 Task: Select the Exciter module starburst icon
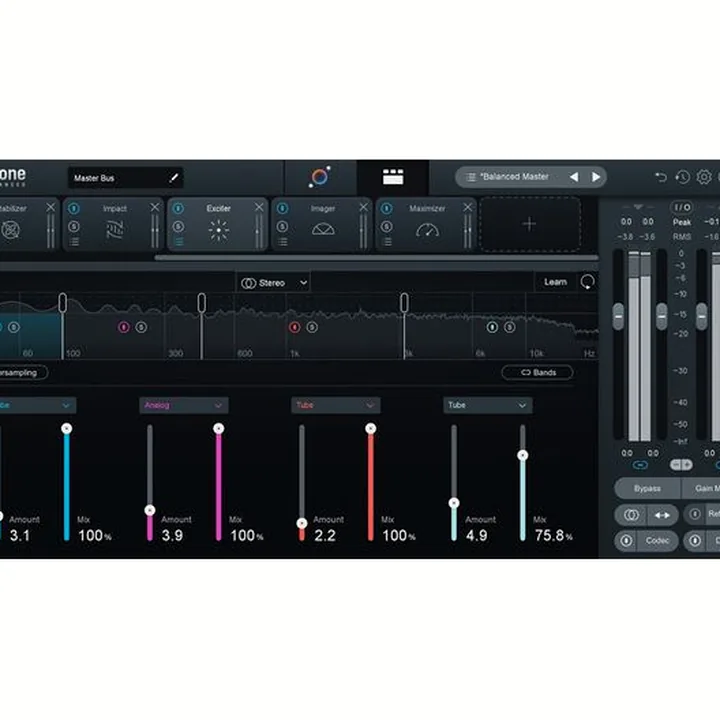click(219, 230)
